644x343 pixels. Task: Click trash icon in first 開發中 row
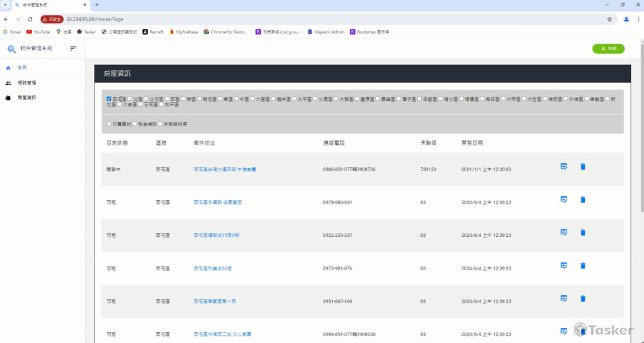[583, 167]
